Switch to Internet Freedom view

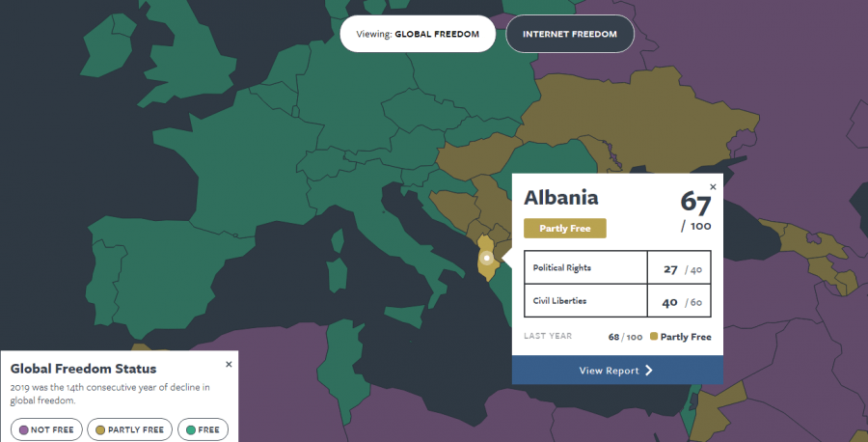(x=569, y=34)
